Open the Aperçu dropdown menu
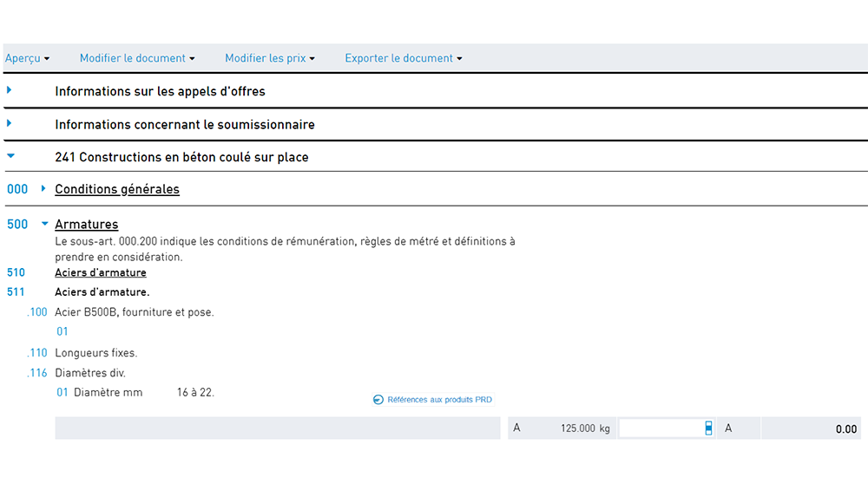 point(27,58)
